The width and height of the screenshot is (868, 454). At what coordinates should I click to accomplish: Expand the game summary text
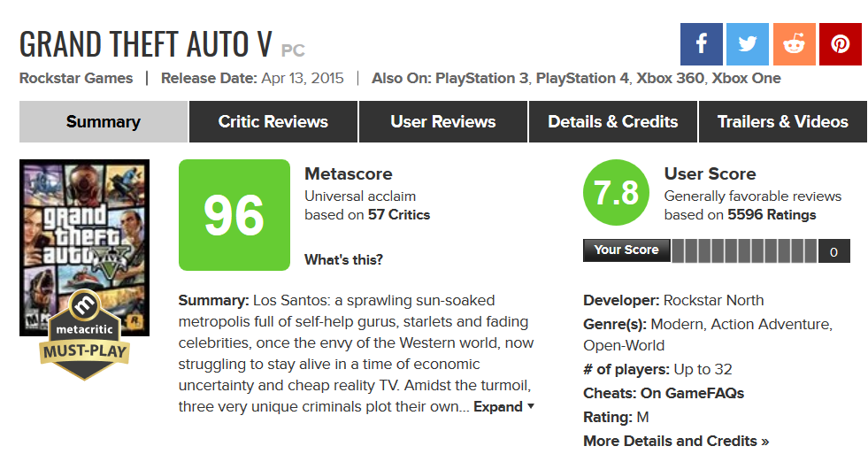(x=503, y=406)
